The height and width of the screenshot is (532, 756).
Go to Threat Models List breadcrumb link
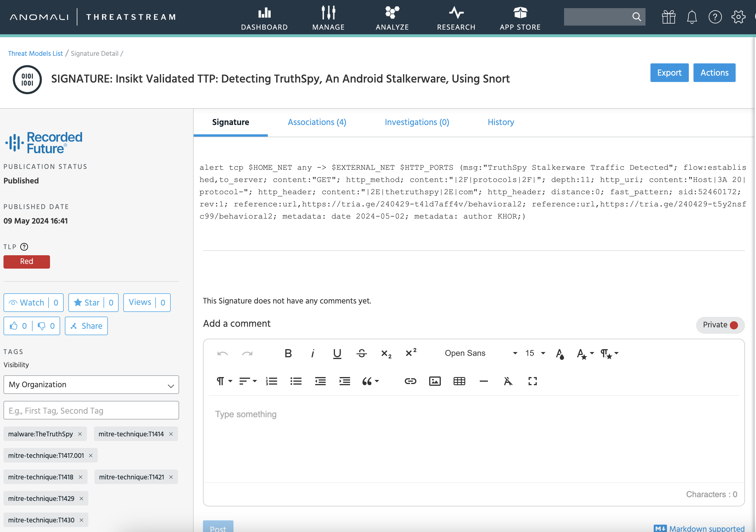pos(35,53)
